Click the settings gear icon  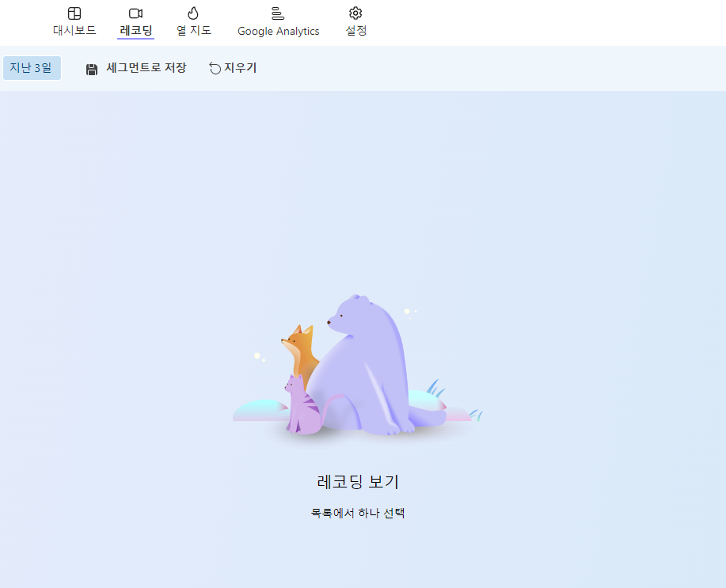pyautogui.click(x=355, y=13)
